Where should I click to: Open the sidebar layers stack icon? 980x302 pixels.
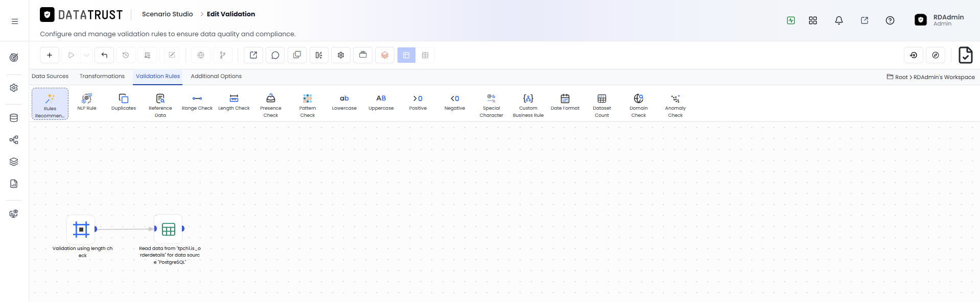[x=14, y=162]
